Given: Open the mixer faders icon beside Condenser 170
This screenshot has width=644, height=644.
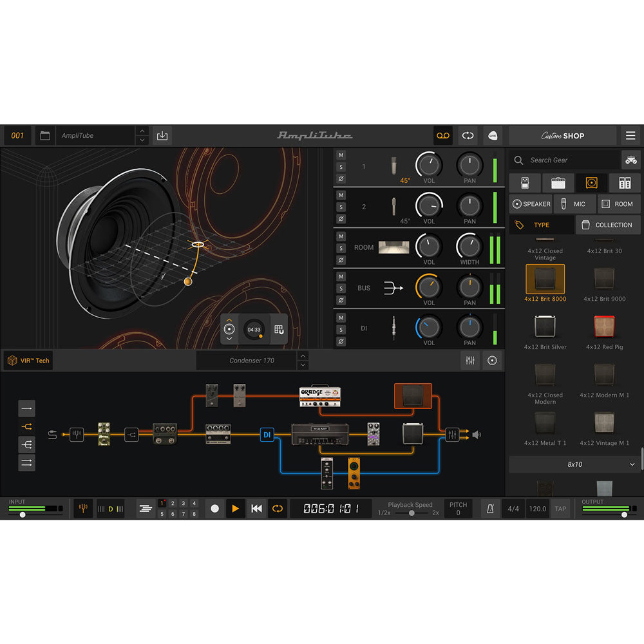Looking at the screenshot, I should (470, 361).
